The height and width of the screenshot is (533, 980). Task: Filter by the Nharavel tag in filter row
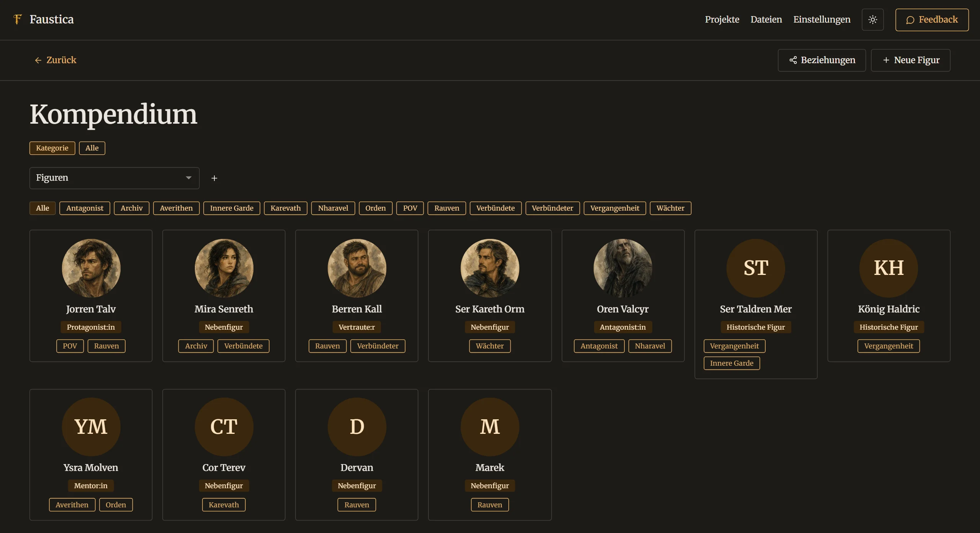pos(333,208)
